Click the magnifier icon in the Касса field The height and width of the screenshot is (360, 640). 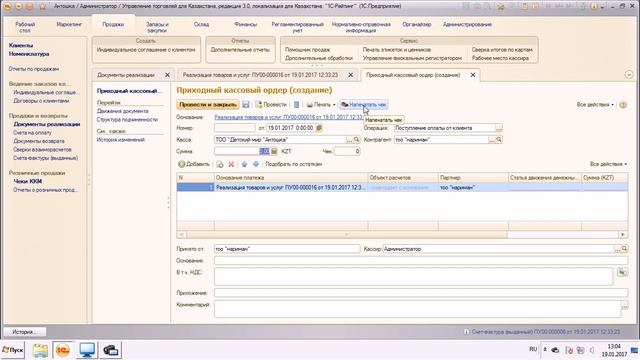point(356,140)
